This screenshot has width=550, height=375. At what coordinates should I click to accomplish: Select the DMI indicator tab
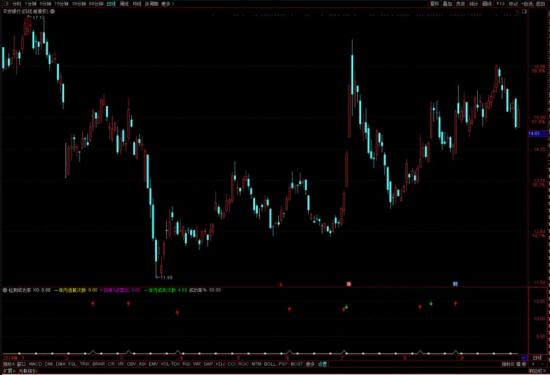[x=49, y=364]
